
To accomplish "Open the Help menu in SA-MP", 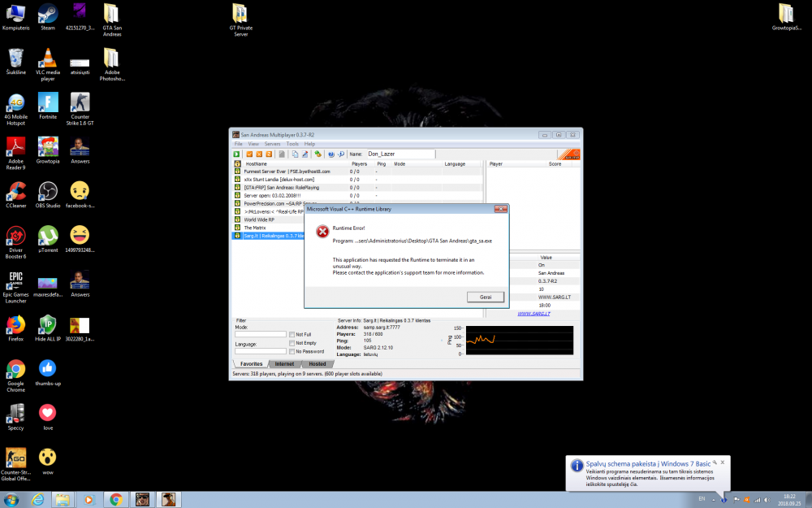I will click(309, 144).
